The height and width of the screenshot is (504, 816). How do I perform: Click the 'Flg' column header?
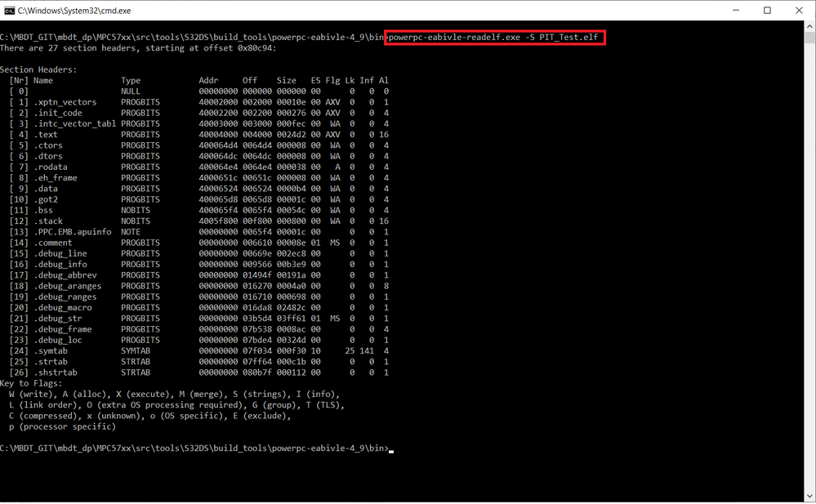coord(332,80)
